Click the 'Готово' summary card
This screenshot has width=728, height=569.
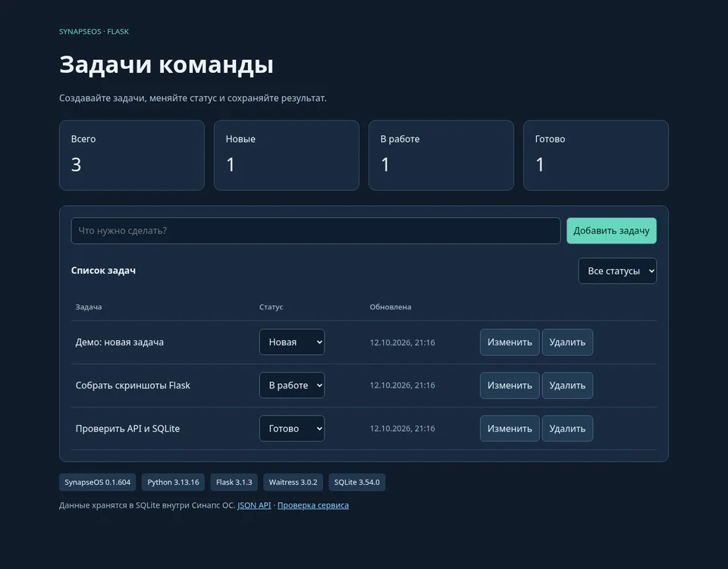point(596,155)
